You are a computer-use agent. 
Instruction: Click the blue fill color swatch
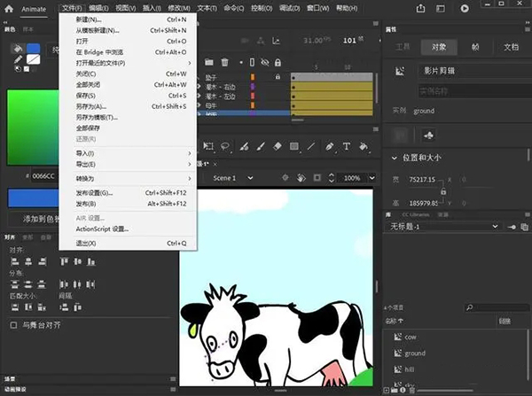coord(33,48)
